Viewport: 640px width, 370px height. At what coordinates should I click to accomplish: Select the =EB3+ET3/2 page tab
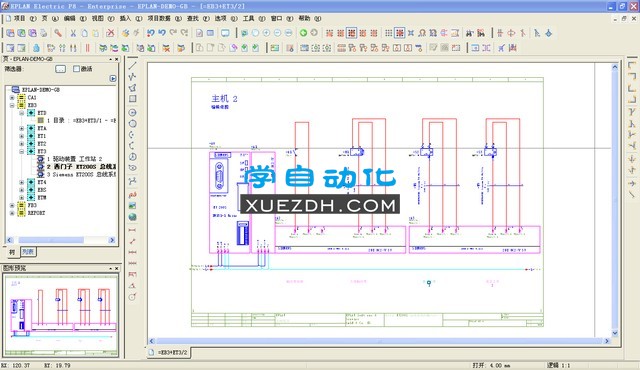[x=169, y=352]
